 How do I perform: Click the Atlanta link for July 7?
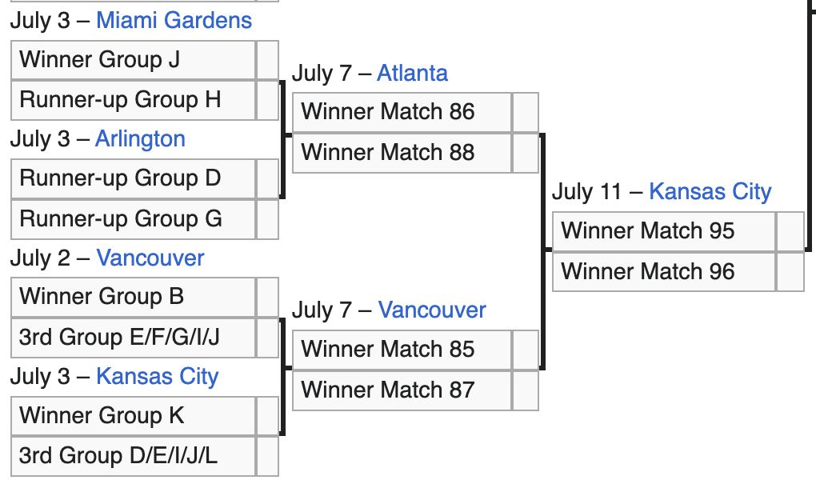[x=412, y=73]
